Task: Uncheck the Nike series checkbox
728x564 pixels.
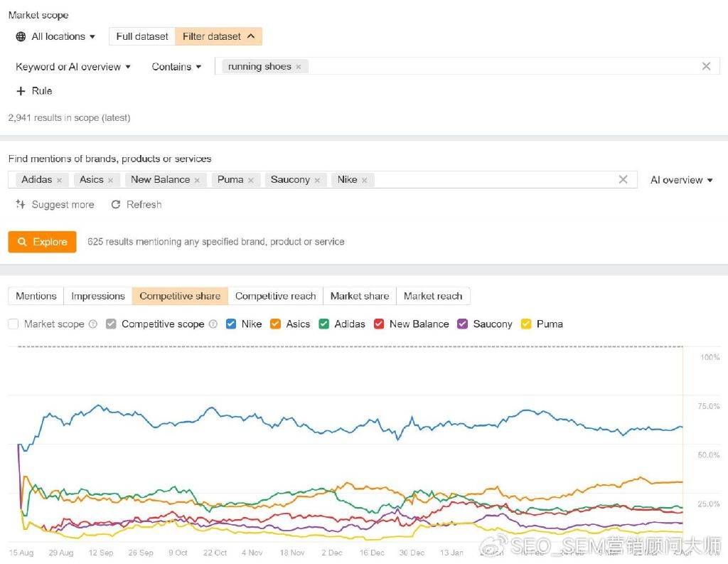Action: click(231, 324)
